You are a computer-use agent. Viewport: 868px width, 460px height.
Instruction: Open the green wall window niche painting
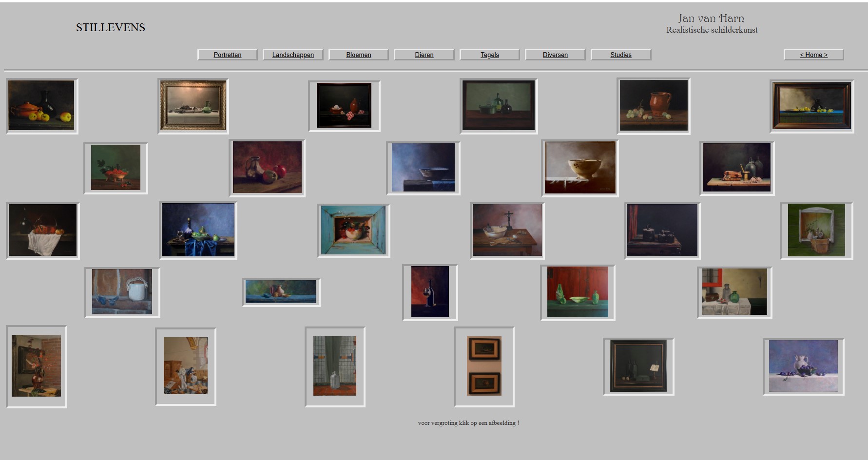816,230
